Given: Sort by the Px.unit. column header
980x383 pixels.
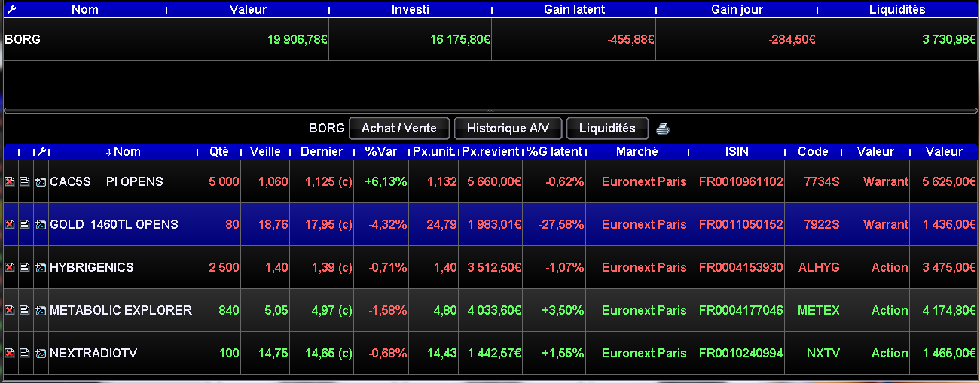Looking at the screenshot, I should click(434, 152).
